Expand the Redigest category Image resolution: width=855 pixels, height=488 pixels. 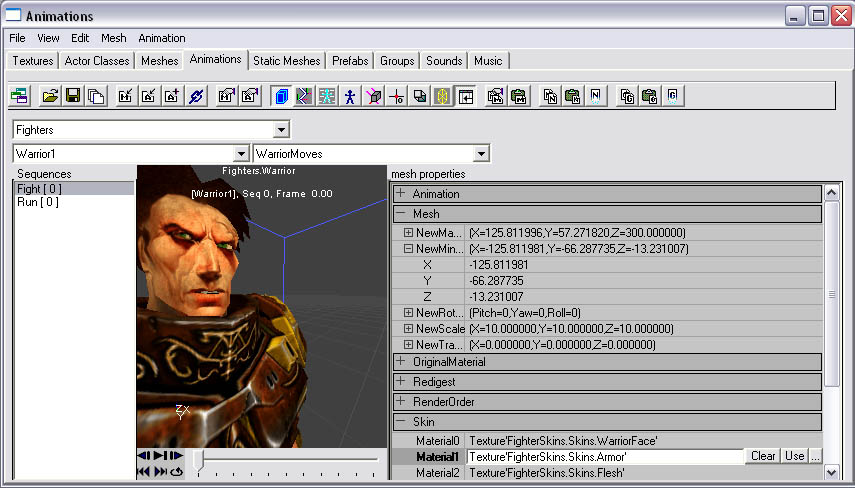click(x=401, y=381)
